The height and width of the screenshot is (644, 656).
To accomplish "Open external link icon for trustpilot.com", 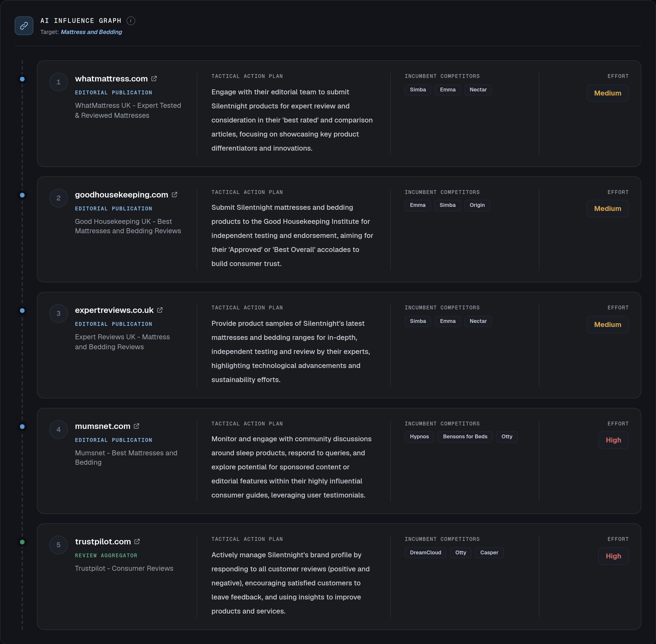I will 137,542.
